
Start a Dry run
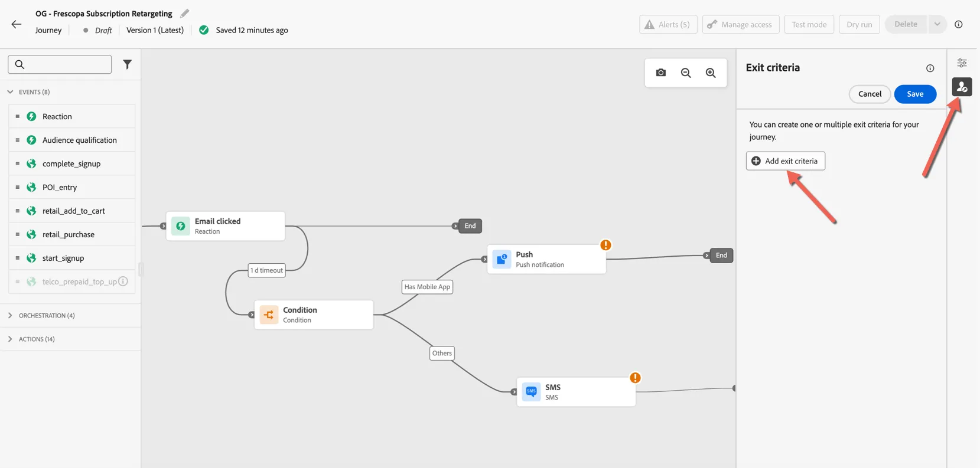859,24
